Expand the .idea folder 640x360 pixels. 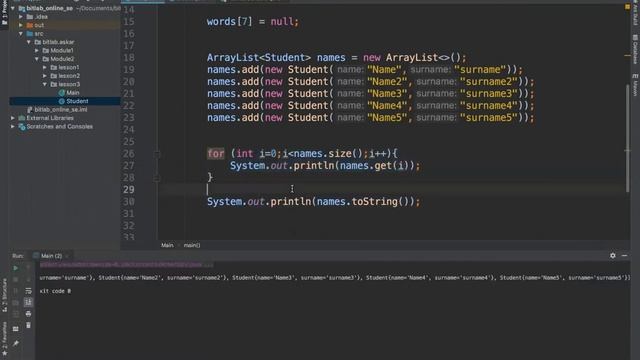pyautogui.click(x=21, y=17)
